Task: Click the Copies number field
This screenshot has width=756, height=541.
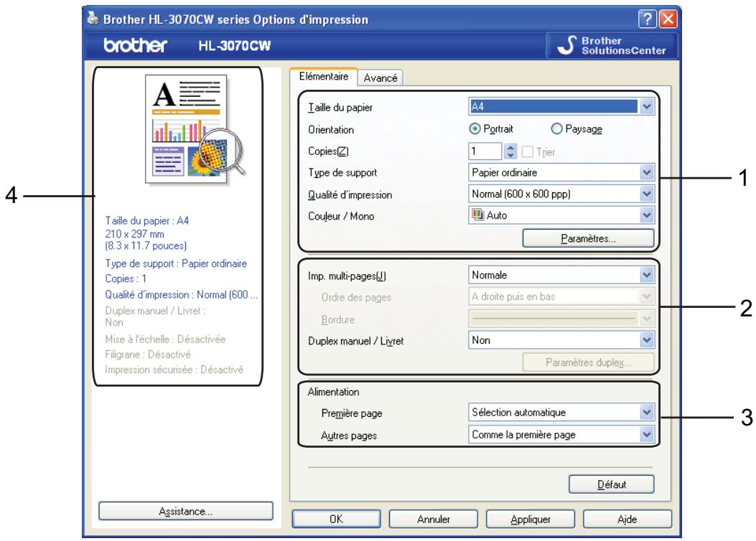Action: pos(485,151)
